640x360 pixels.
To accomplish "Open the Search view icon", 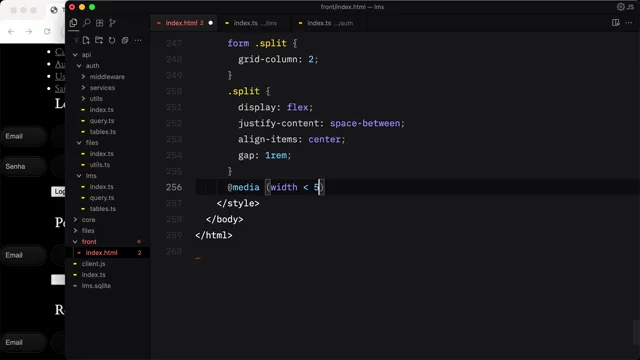I will pyautogui.click(x=87, y=23).
